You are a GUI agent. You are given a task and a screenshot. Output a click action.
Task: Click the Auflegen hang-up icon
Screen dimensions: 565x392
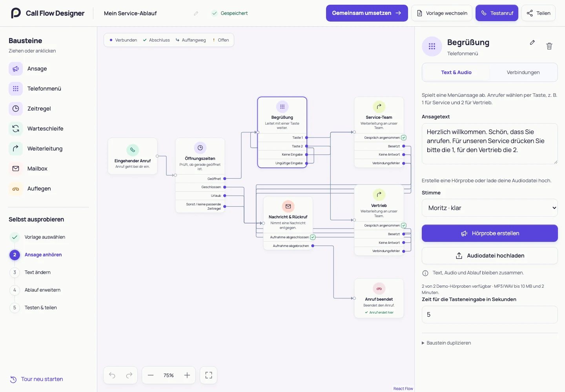[16, 189]
